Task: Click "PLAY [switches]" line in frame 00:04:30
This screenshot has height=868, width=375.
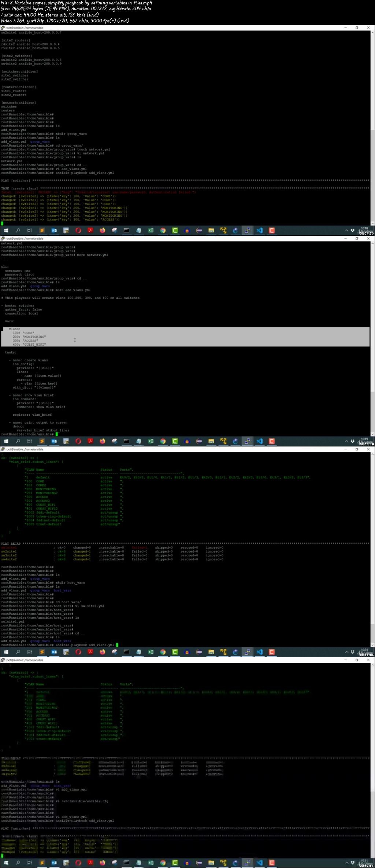Action: coord(185,181)
